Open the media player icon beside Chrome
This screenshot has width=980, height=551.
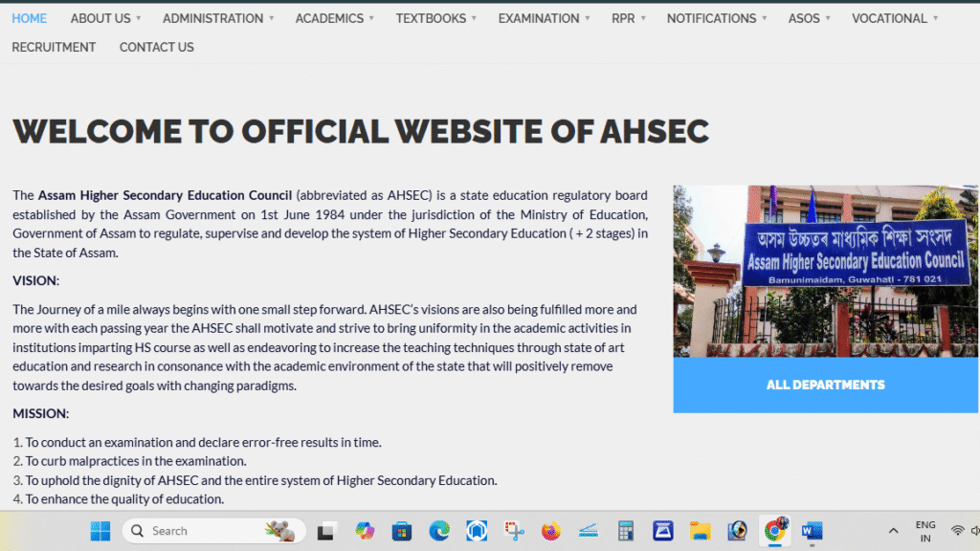(x=738, y=531)
